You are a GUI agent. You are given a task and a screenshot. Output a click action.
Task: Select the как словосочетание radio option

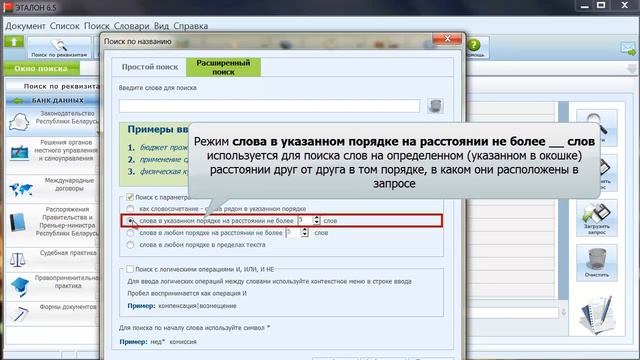click(x=130, y=209)
